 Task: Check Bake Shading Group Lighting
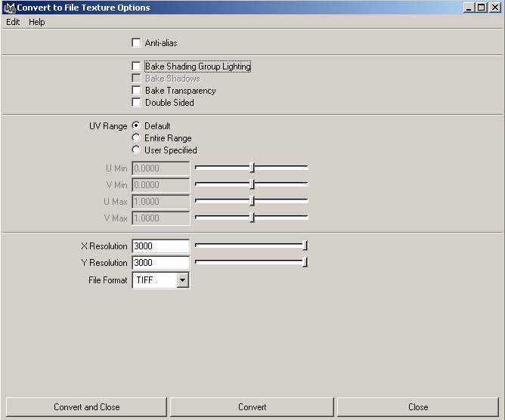[x=137, y=66]
